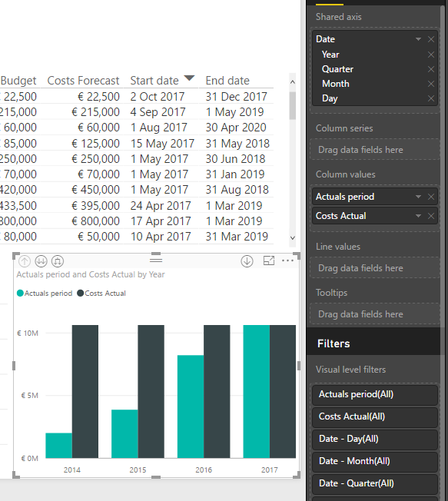Click Actuals period legend teal swatch
448x501 pixels.
pos(20,294)
